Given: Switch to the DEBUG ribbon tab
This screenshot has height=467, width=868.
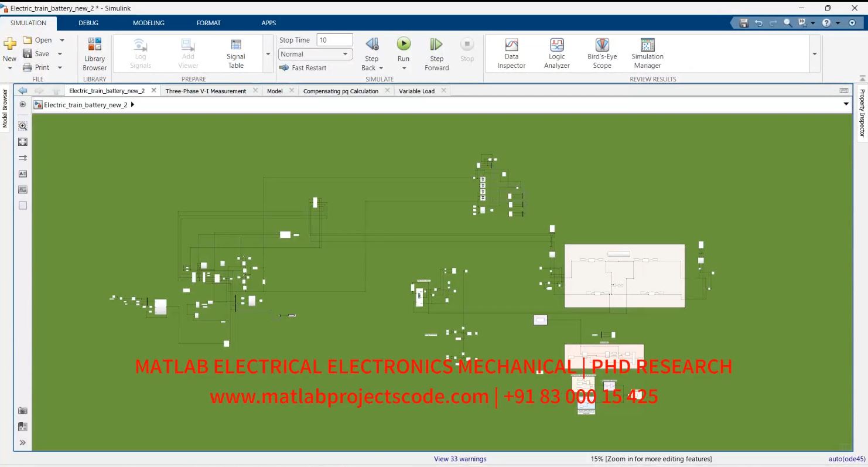Looking at the screenshot, I should pyautogui.click(x=88, y=23).
